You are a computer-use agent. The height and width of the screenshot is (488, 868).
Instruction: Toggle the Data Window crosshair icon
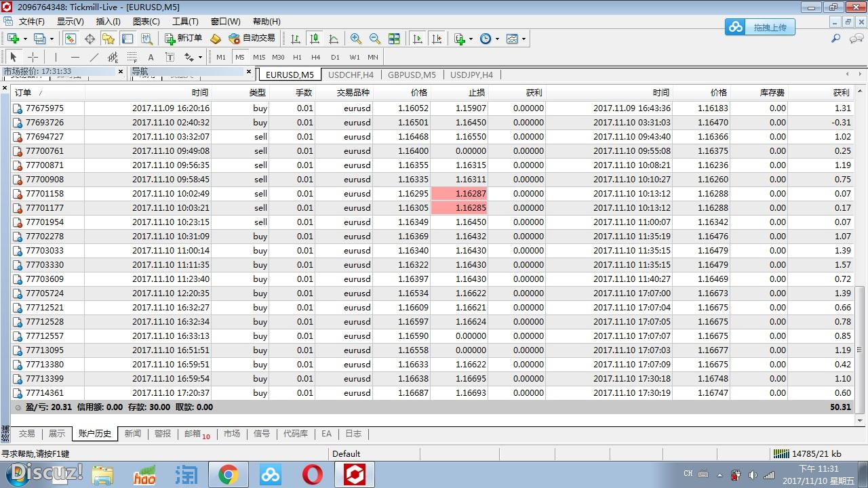pyautogui.click(x=90, y=39)
